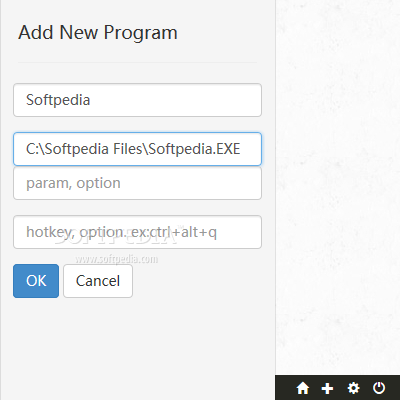The height and width of the screenshot is (400, 400).
Task: Click the white Cancel button
Action: pos(98,281)
